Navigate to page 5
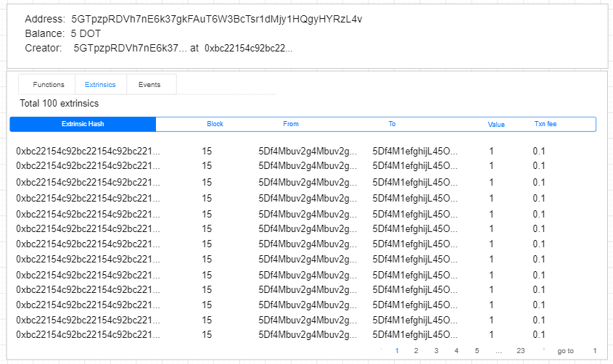 pyautogui.click(x=477, y=351)
